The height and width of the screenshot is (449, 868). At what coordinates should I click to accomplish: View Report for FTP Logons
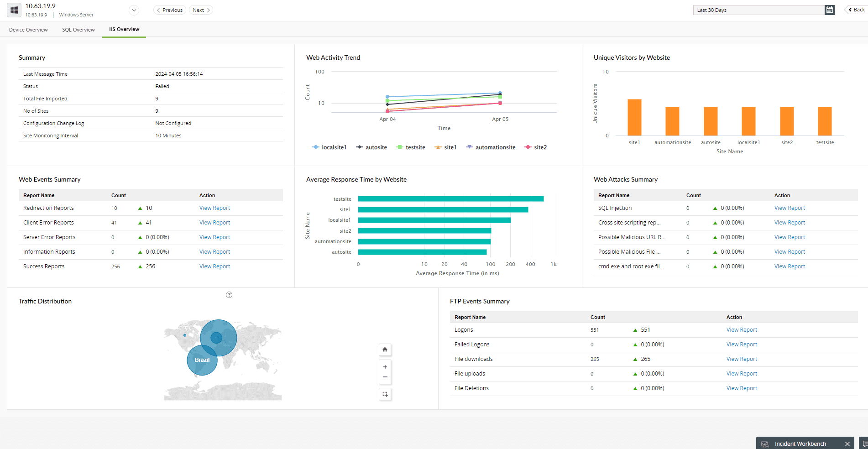(x=742, y=330)
